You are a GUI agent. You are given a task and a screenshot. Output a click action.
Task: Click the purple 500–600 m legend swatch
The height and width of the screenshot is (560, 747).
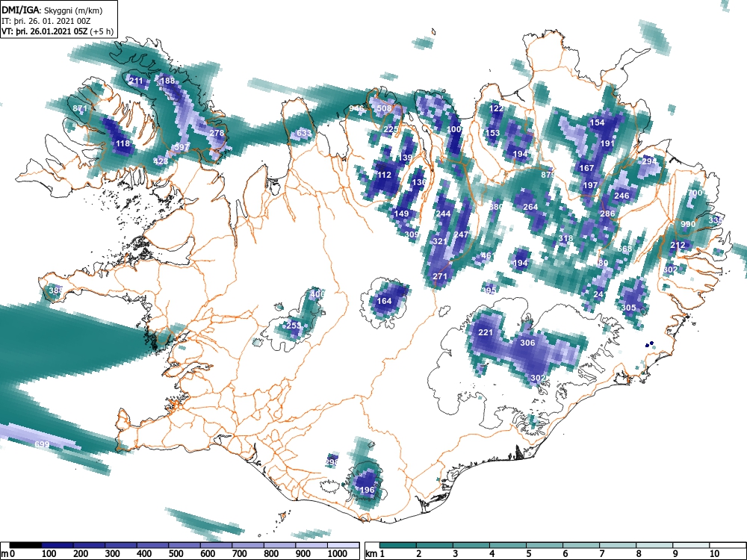point(185,545)
